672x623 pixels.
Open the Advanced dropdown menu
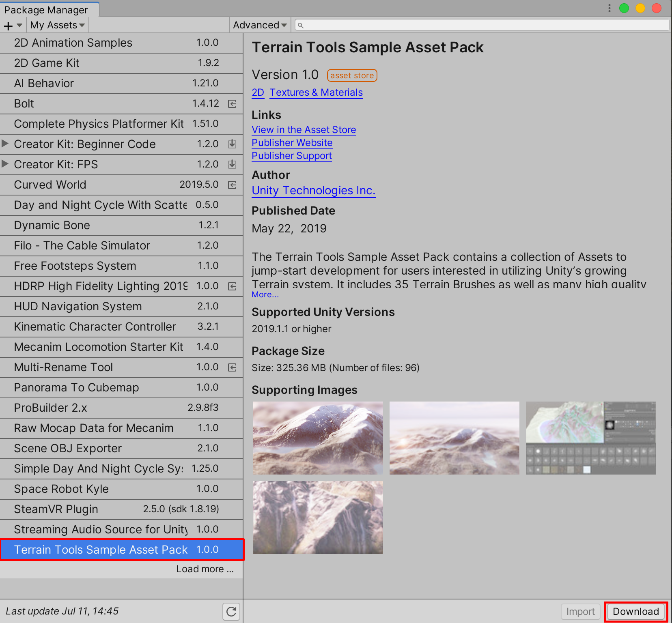tap(260, 25)
